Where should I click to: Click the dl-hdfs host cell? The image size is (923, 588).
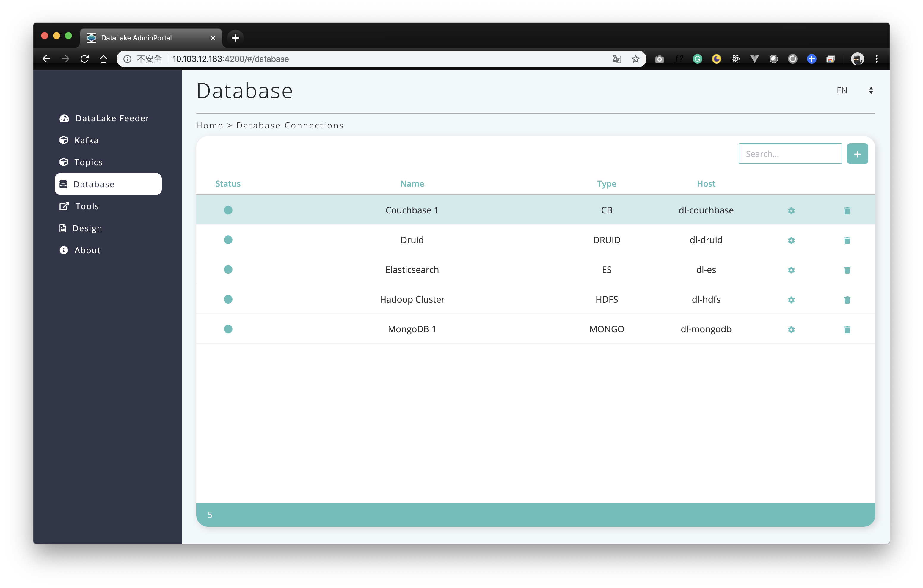706,299
